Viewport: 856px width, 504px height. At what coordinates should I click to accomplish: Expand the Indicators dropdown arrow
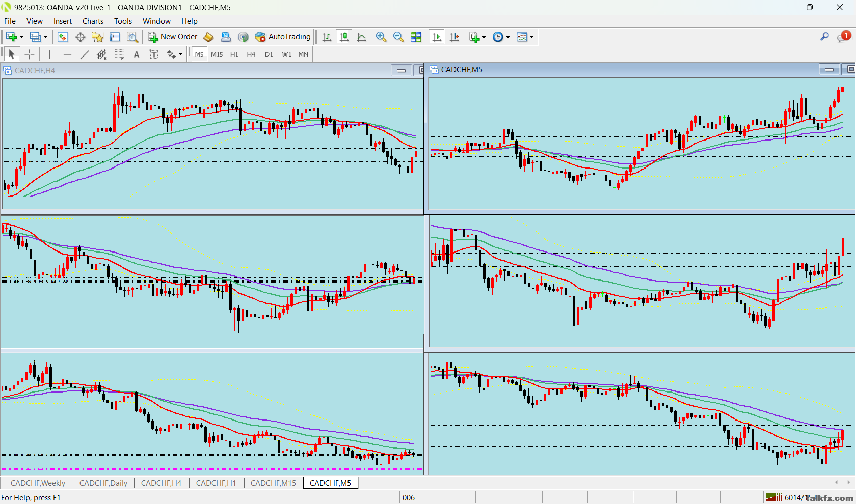pyautogui.click(x=484, y=37)
